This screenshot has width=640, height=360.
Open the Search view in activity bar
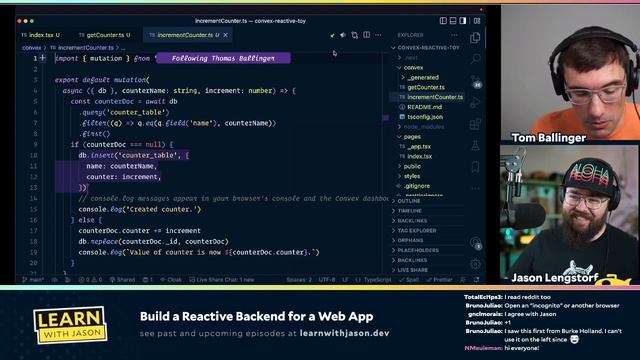pyautogui.click(x=476, y=59)
